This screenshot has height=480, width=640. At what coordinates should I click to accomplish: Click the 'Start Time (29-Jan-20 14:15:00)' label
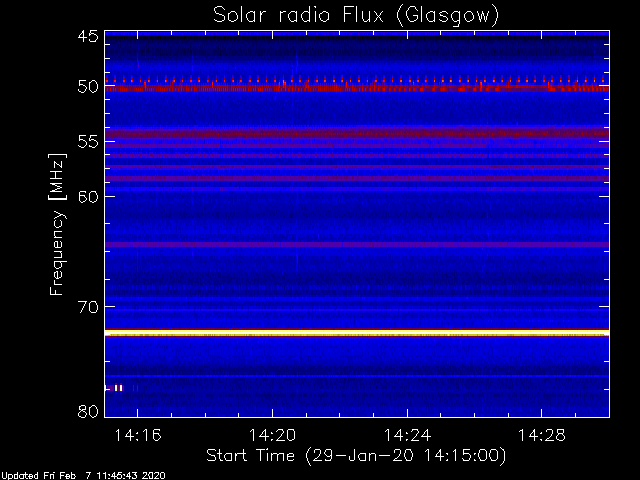click(356, 455)
